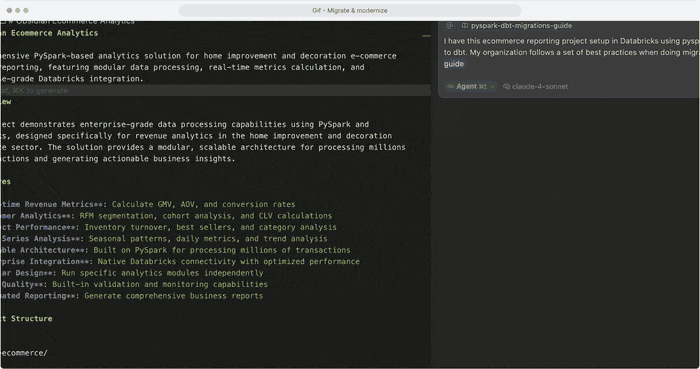
Task: Click the 'Seasonal patterns, daily metrics' line
Action: (164, 239)
